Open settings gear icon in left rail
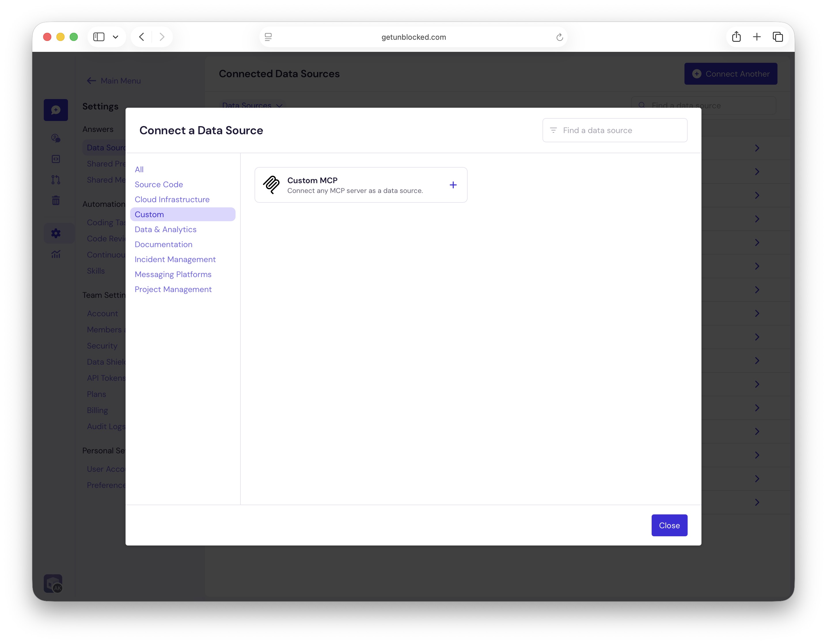827x644 pixels. click(x=56, y=233)
